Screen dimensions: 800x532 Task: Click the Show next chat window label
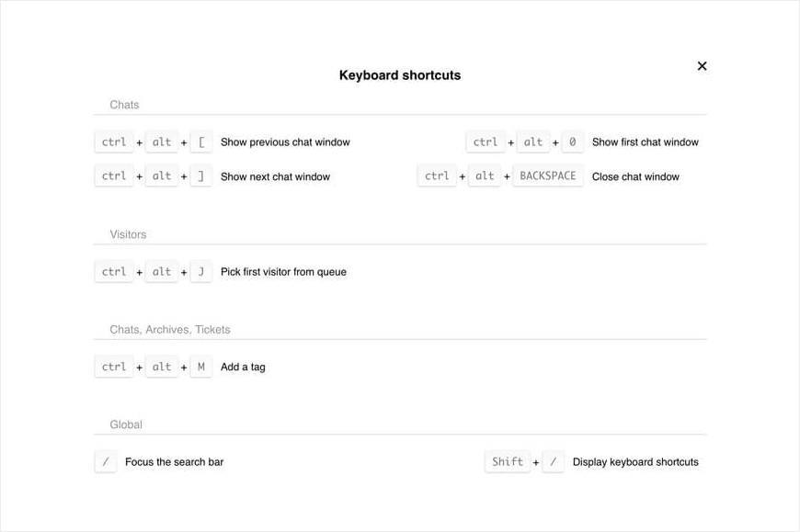(x=275, y=176)
